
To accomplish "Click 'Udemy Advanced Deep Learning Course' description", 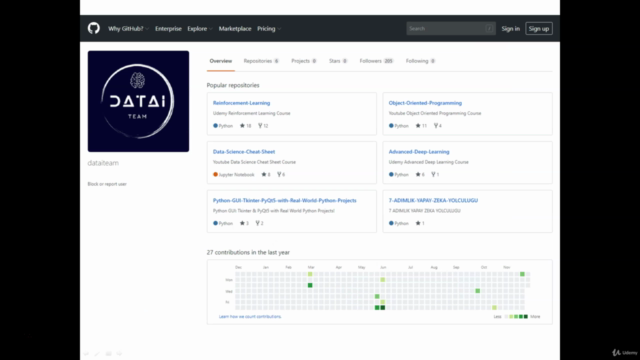I will pyautogui.click(x=428, y=162).
